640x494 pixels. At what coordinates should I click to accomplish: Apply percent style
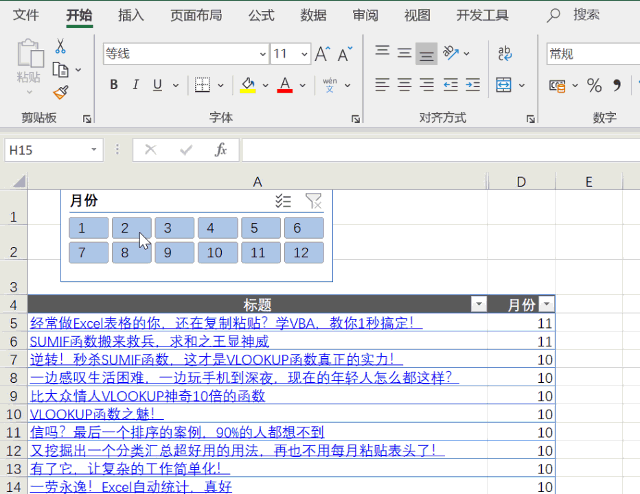(594, 85)
